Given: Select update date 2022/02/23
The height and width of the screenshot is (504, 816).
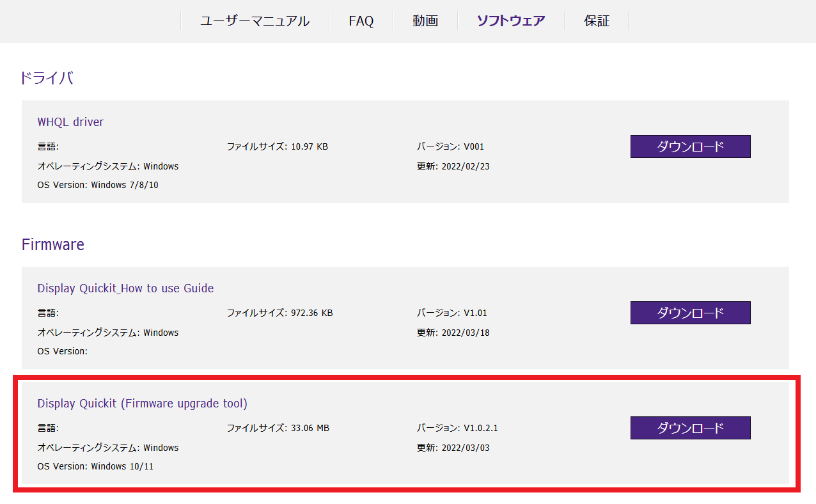Looking at the screenshot, I should (453, 166).
